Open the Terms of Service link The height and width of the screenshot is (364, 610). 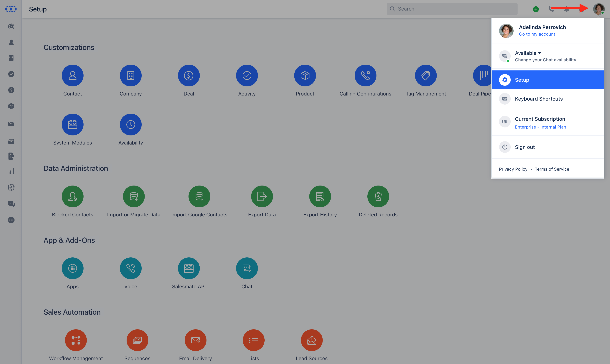[552, 169]
